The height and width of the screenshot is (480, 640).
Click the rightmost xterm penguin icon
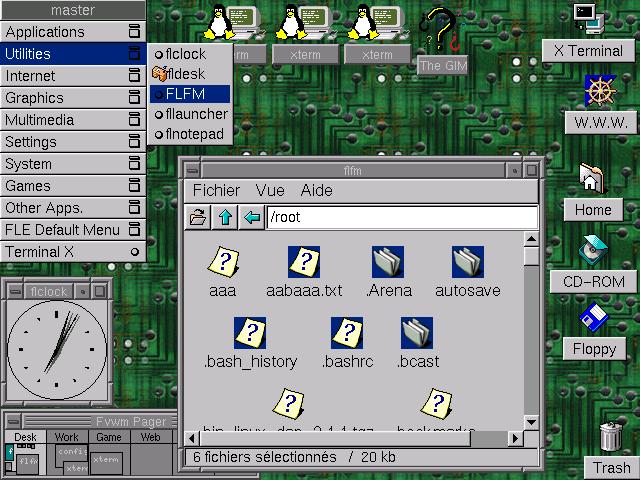click(378, 22)
